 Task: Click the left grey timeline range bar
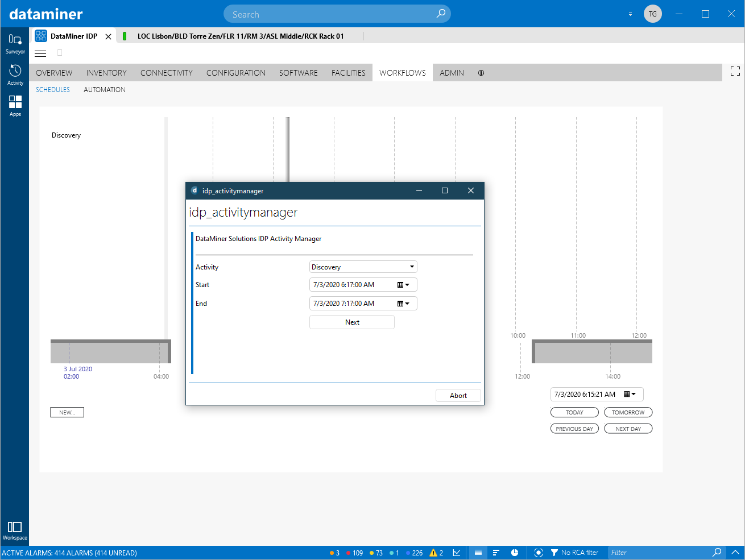pyautogui.click(x=111, y=351)
